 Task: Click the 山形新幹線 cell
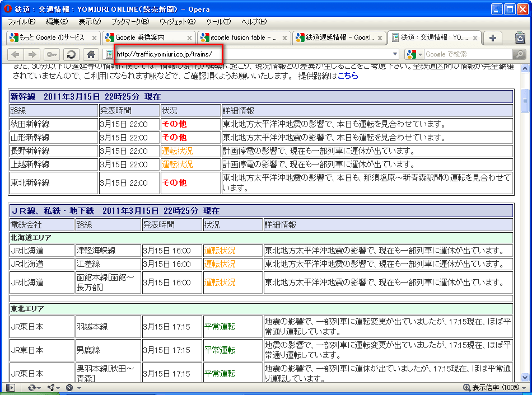click(x=54, y=138)
